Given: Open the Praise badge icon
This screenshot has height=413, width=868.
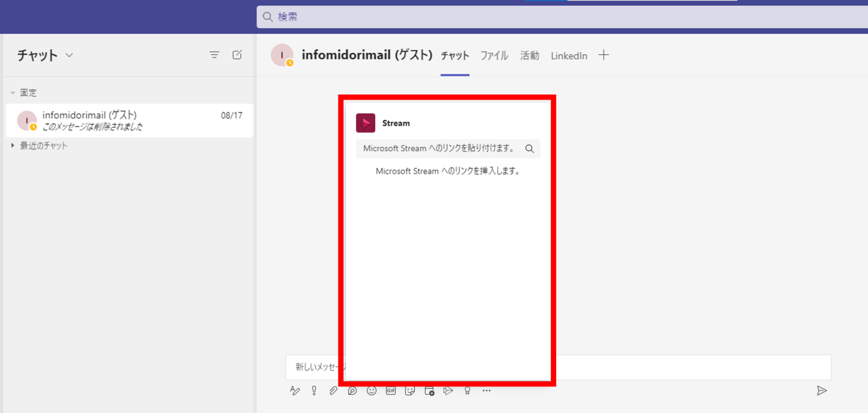Looking at the screenshot, I should (467, 391).
